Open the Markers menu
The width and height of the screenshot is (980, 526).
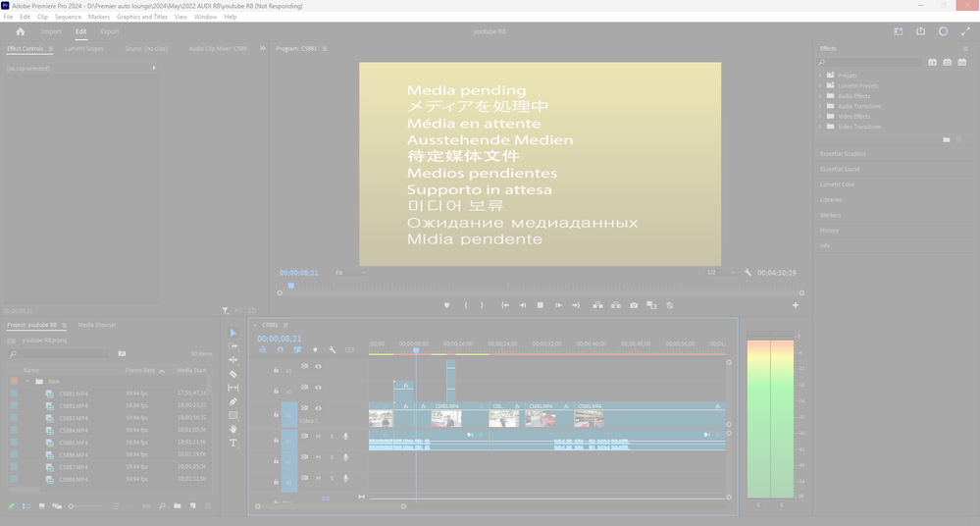pos(99,17)
